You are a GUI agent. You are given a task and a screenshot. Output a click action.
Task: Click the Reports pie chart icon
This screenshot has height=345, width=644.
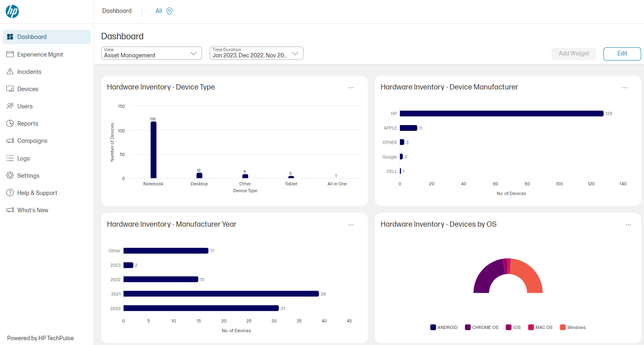tap(10, 123)
